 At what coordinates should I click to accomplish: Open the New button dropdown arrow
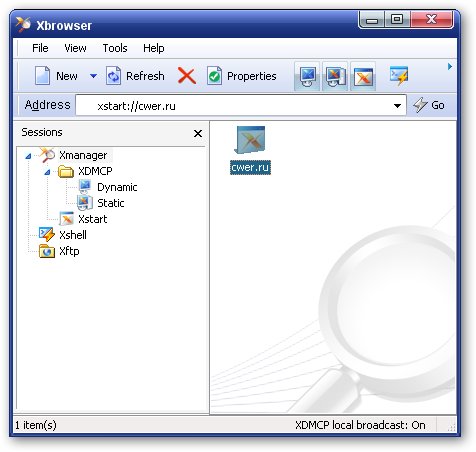tap(94, 76)
